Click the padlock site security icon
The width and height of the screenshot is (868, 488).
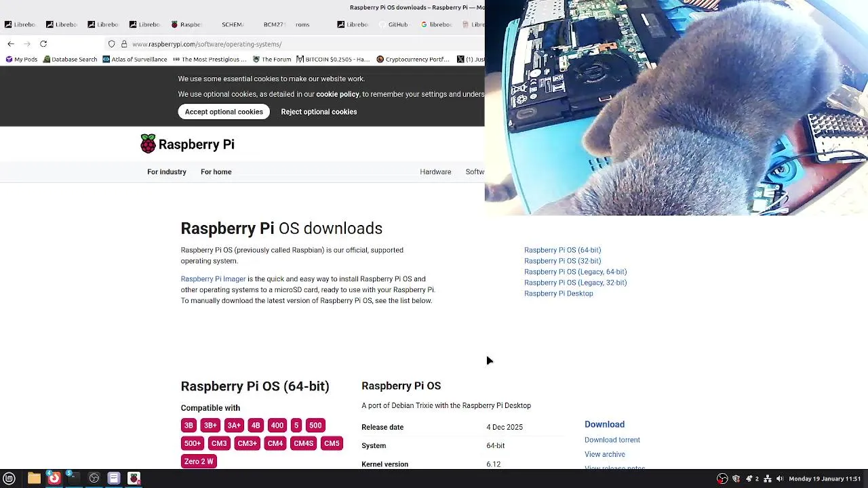(x=124, y=44)
